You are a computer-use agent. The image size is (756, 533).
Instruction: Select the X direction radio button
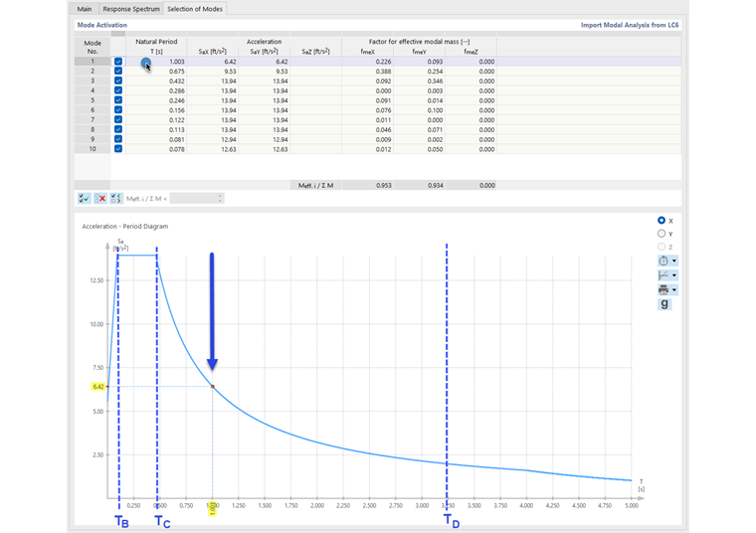pos(662,220)
